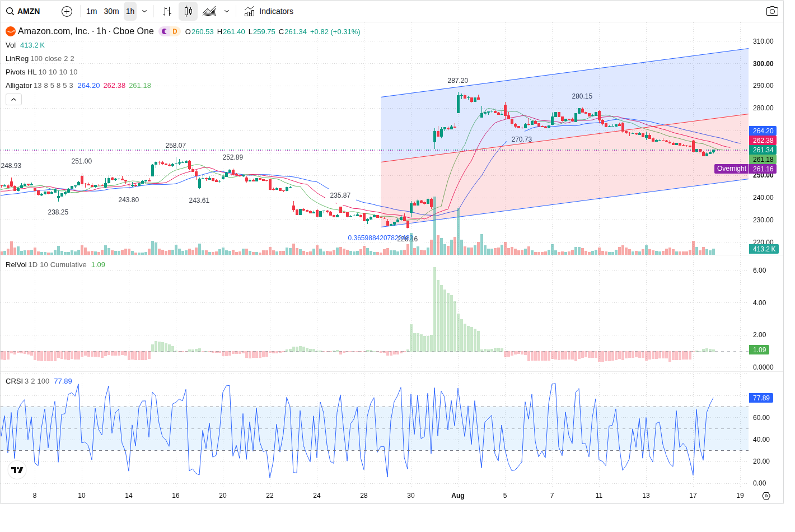Viewport: 795px width, 532px height.
Task: Switch to 30m timeframe
Action: (111, 11)
